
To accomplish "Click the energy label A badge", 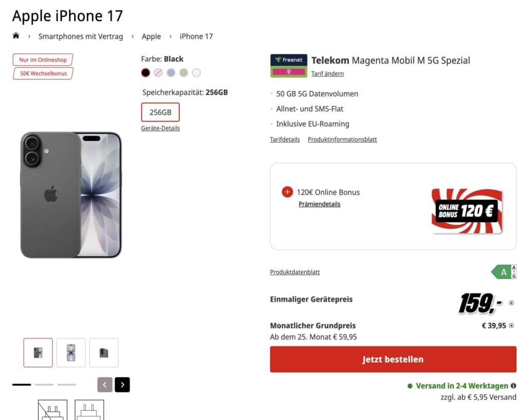I will (x=504, y=272).
